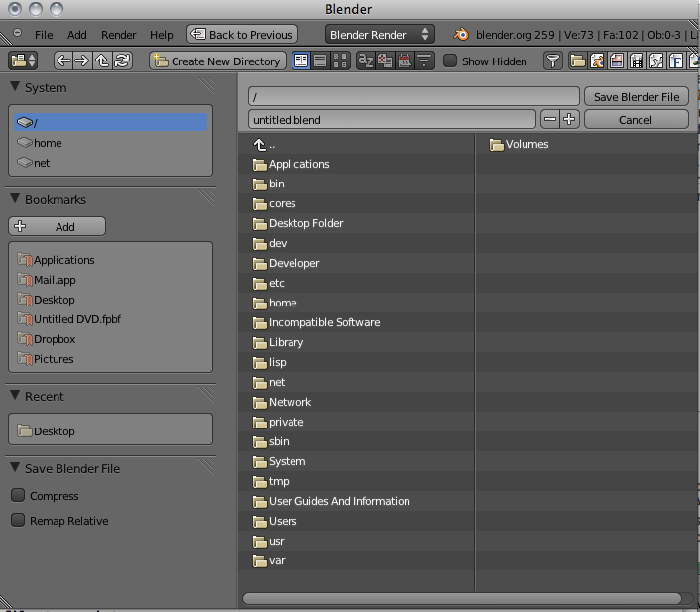700x612 pixels.
Task: Cancel the save dialog
Action: coord(637,119)
